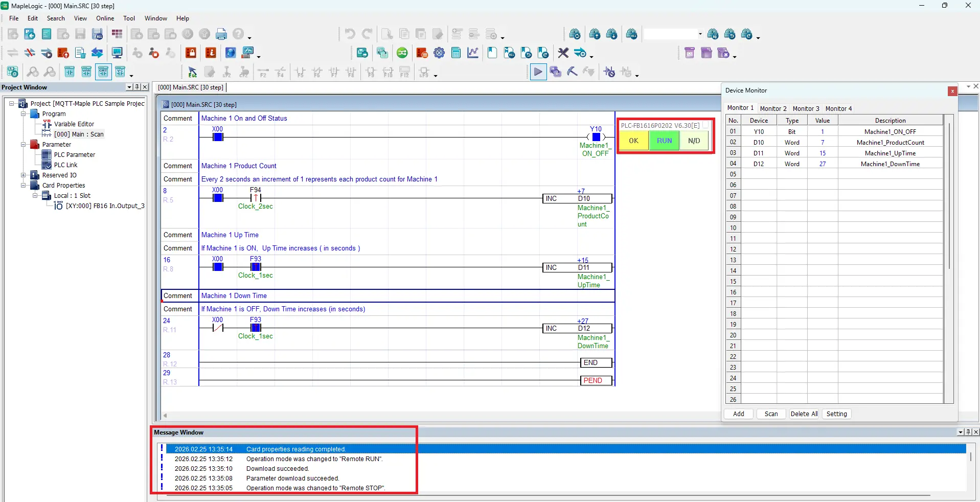980x502 pixels.
Task: Select the Esc arrow cursor tool
Action: coord(192,72)
